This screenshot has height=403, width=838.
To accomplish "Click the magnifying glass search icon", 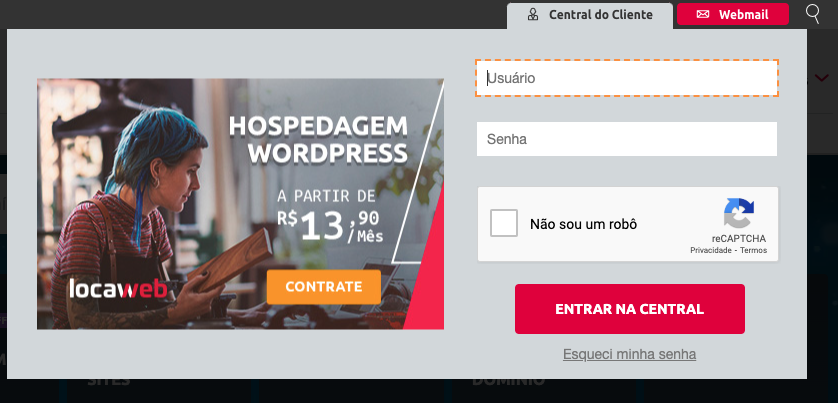I will (x=812, y=13).
